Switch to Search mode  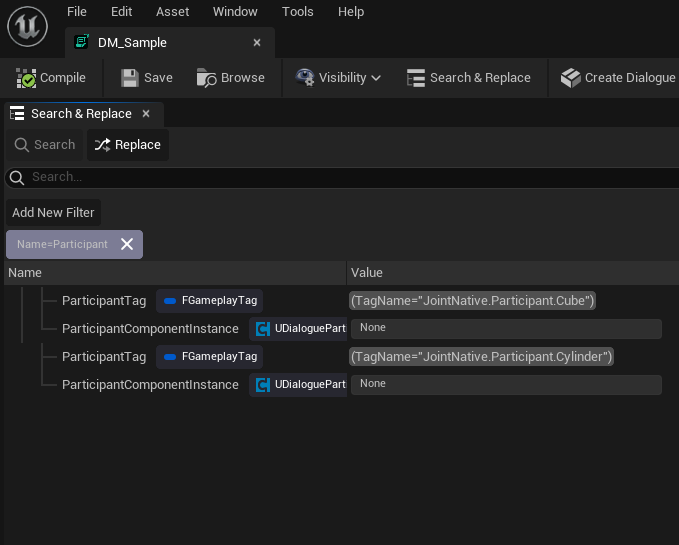(45, 145)
